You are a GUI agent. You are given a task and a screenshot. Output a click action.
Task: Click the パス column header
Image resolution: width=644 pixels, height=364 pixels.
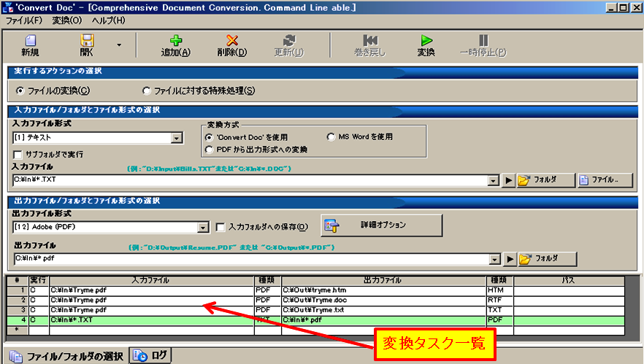pos(569,280)
